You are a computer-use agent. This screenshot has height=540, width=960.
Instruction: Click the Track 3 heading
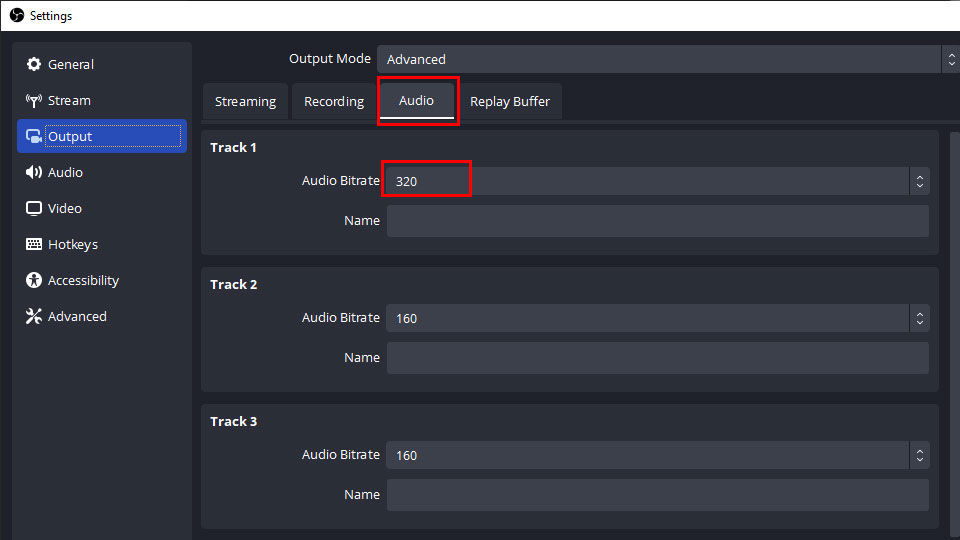[x=233, y=422]
